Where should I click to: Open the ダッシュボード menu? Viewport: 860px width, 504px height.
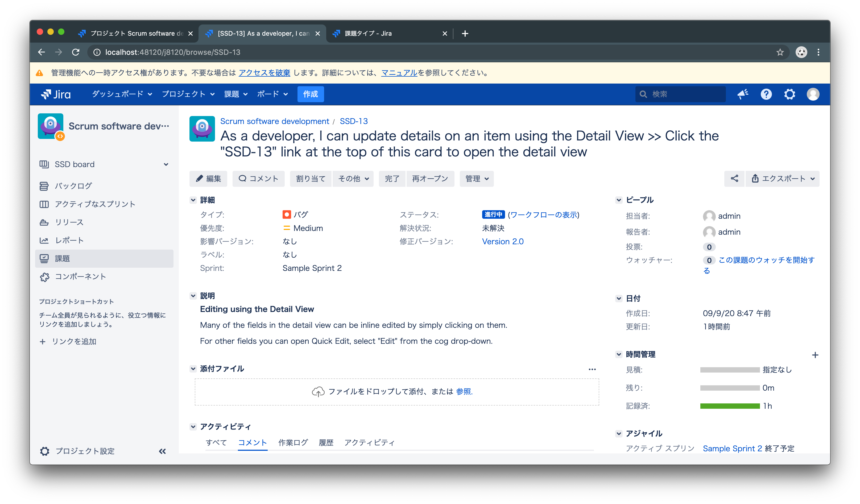click(122, 94)
